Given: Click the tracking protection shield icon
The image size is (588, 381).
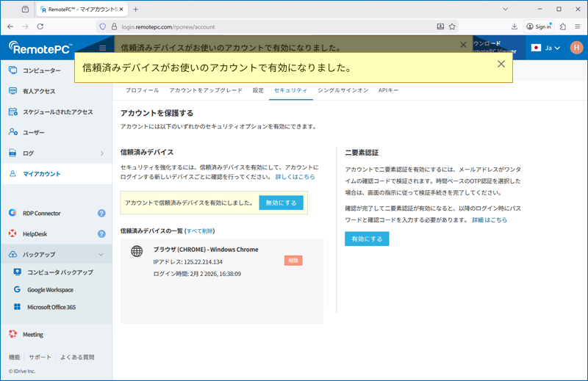Looking at the screenshot, I should [x=102, y=26].
